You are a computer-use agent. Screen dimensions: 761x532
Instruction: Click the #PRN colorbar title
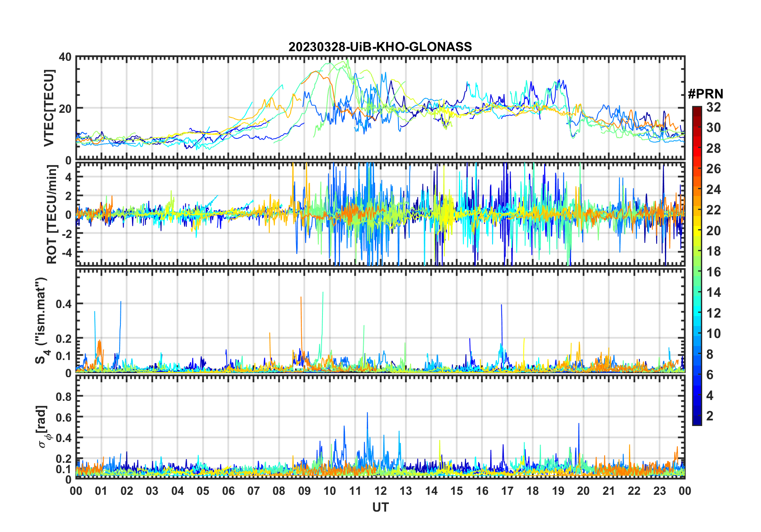tap(705, 94)
